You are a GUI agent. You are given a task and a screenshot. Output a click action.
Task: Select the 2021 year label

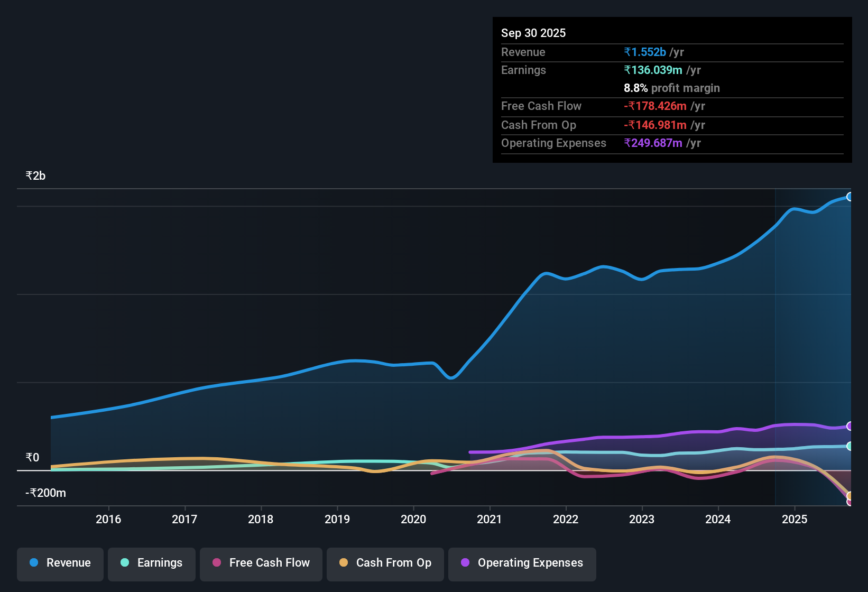point(490,520)
